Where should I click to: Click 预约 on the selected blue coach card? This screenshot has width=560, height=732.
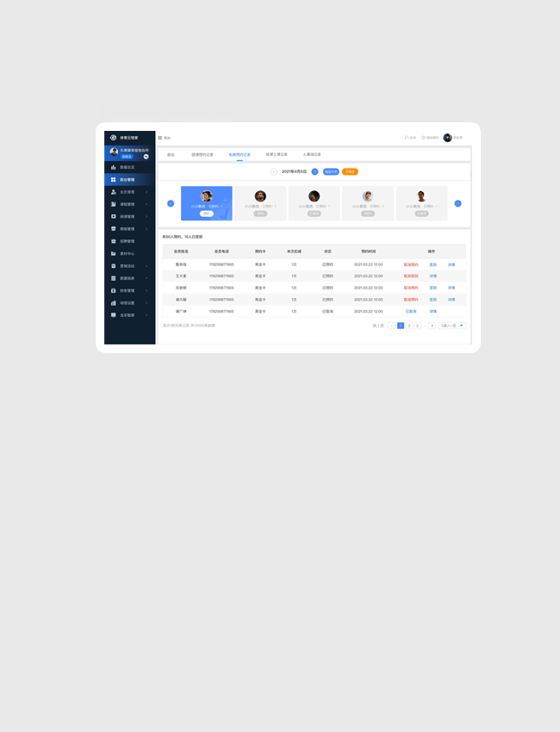pyautogui.click(x=207, y=214)
